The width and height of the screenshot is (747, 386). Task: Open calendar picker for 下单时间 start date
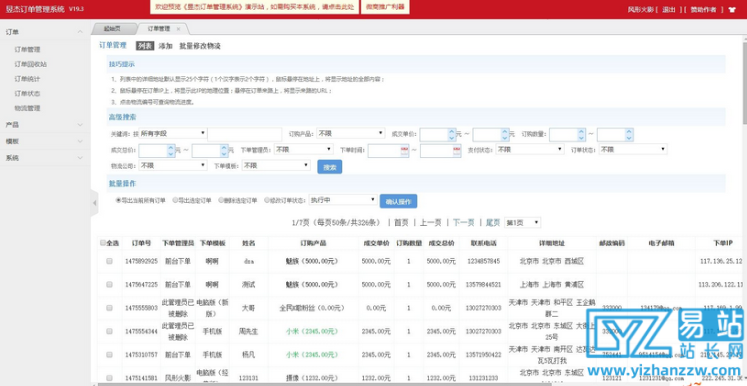404,151
